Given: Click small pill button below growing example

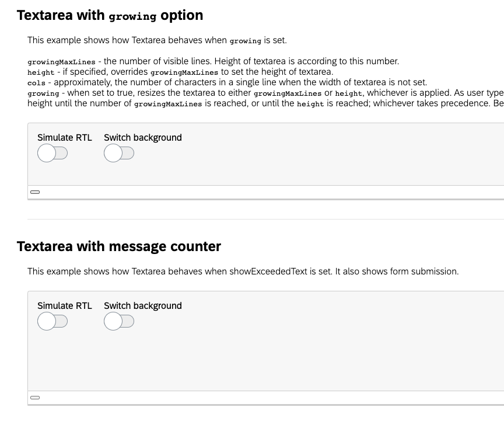Looking at the screenshot, I should point(35,192).
